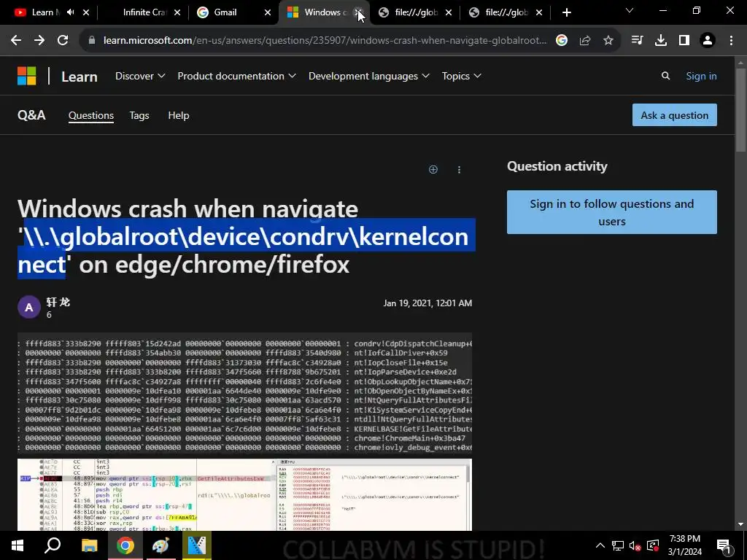Expand Development languages dropdown
747x560 pixels.
pos(368,76)
